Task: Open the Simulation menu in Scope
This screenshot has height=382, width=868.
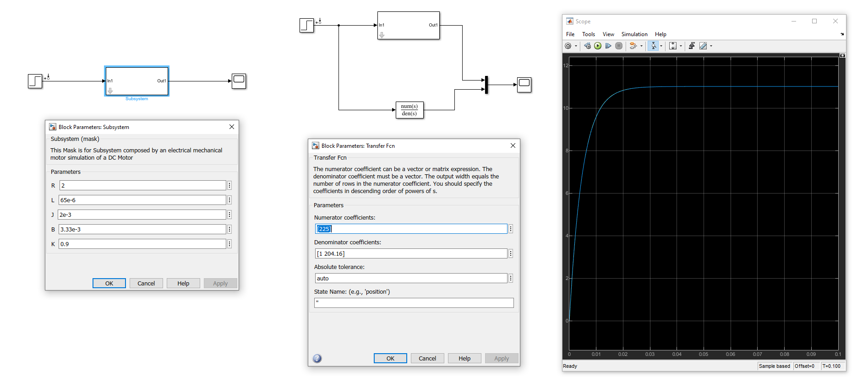Action: 634,34
